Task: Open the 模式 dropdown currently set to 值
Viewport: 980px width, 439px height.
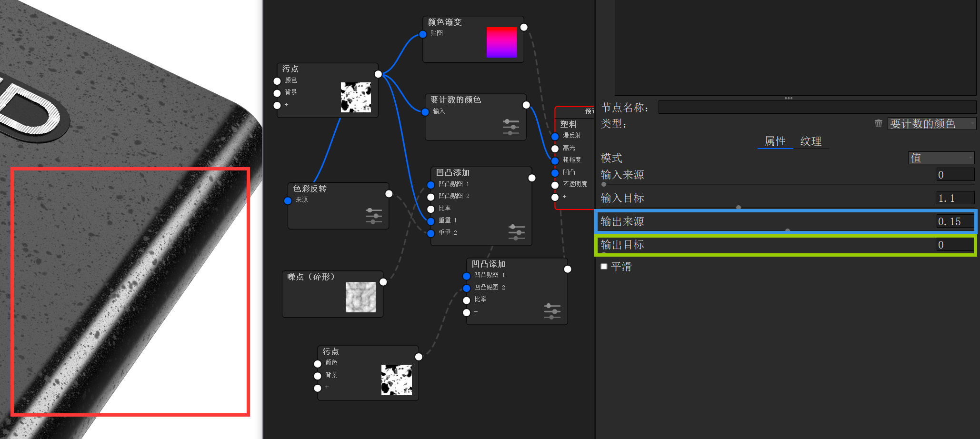Action: click(941, 158)
